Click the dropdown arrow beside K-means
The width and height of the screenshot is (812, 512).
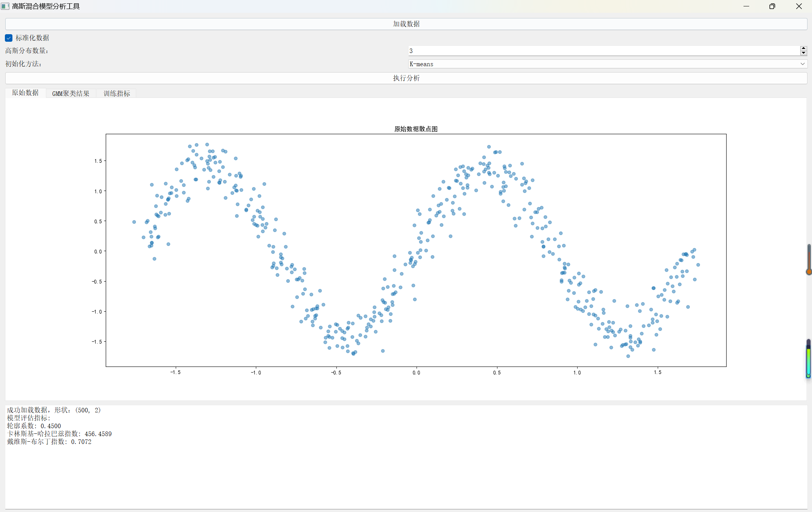tap(803, 64)
